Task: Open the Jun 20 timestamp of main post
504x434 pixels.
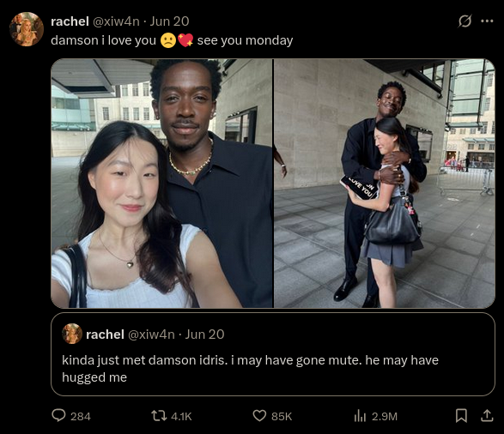Action: [169, 21]
